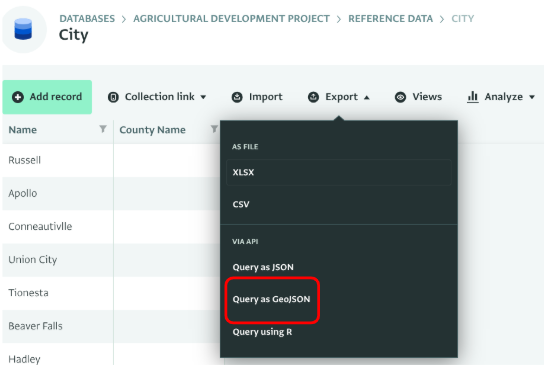Open the Name column filter
Viewport: 544px width, 367px height.
tap(103, 129)
